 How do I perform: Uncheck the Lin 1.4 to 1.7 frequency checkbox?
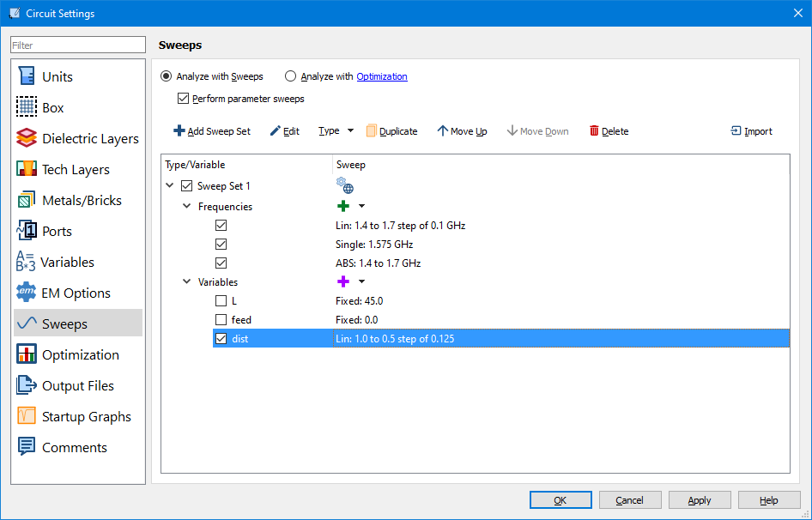click(x=221, y=226)
